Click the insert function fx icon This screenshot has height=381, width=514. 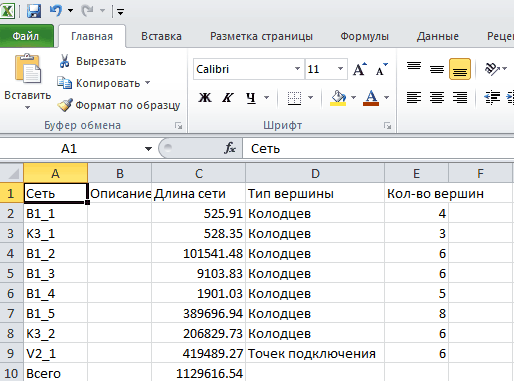[230, 148]
